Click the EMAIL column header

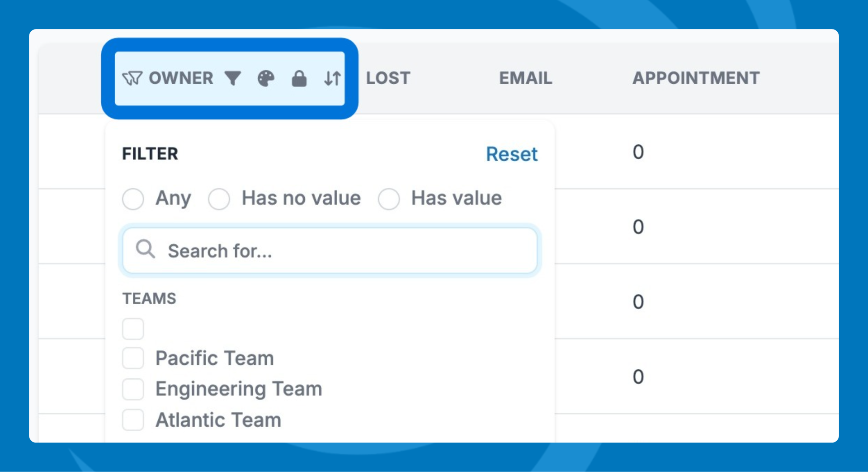pyautogui.click(x=525, y=78)
